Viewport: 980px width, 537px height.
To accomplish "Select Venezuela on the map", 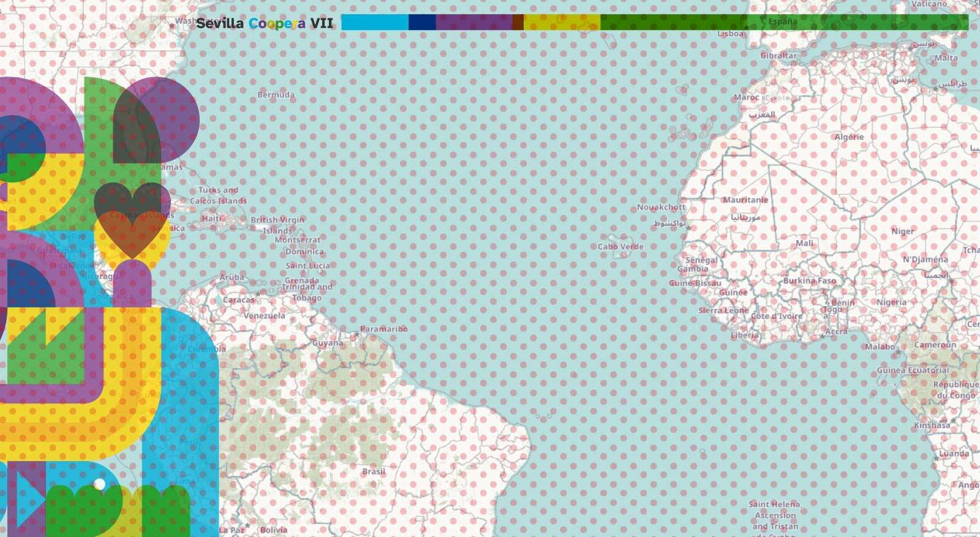I will [265, 316].
